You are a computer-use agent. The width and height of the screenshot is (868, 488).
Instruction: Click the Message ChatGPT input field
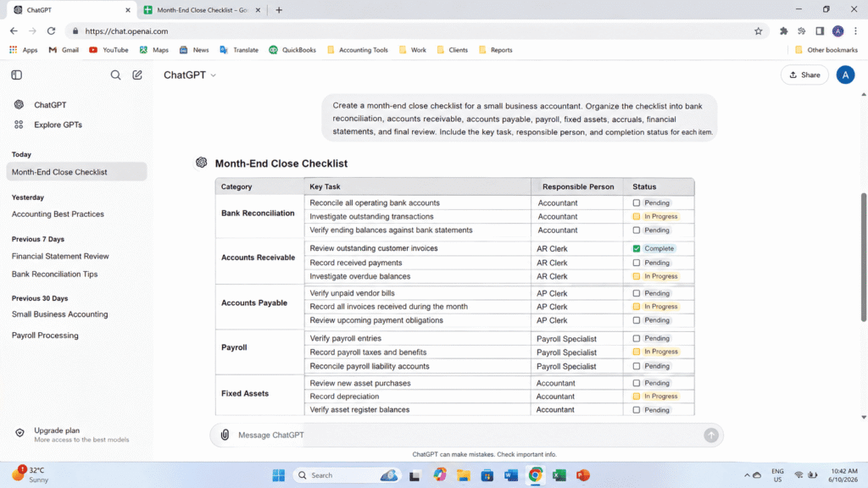(465, 435)
